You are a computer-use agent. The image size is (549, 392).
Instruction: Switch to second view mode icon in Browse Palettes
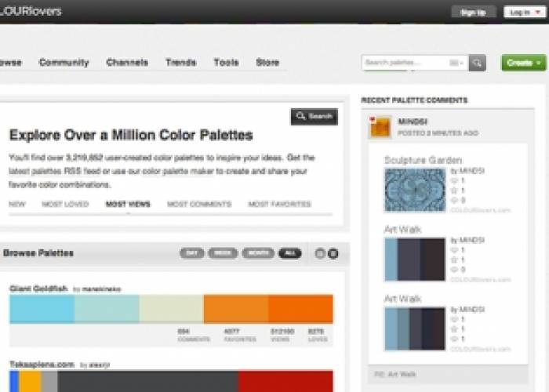click(x=333, y=253)
